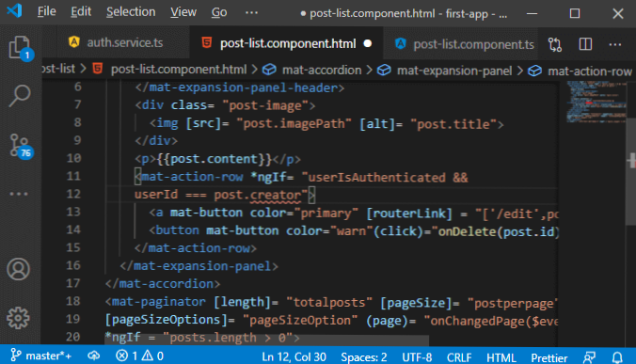Screen dimensions: 636x364
Task: Change encoding via UTF-8
Action: (417, 357)
